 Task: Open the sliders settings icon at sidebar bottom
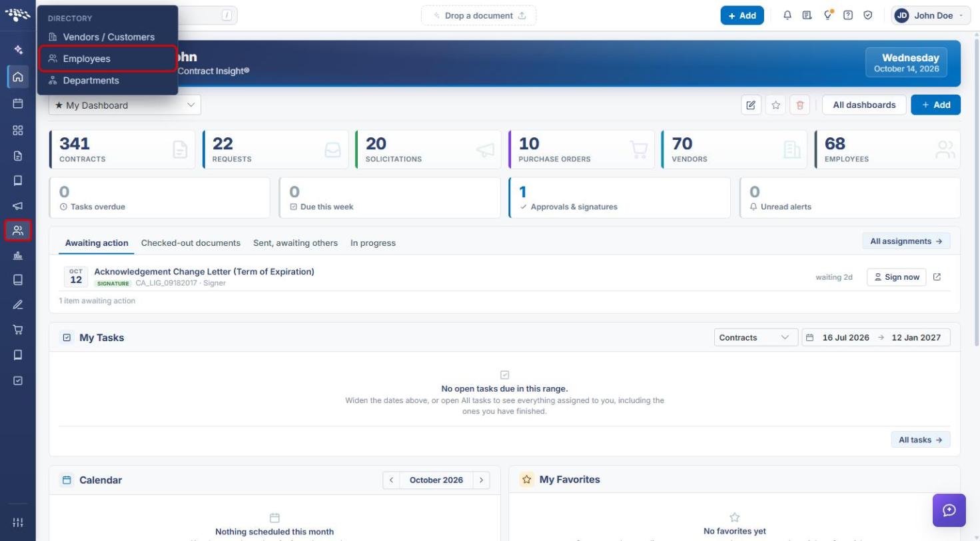(18, 522)
